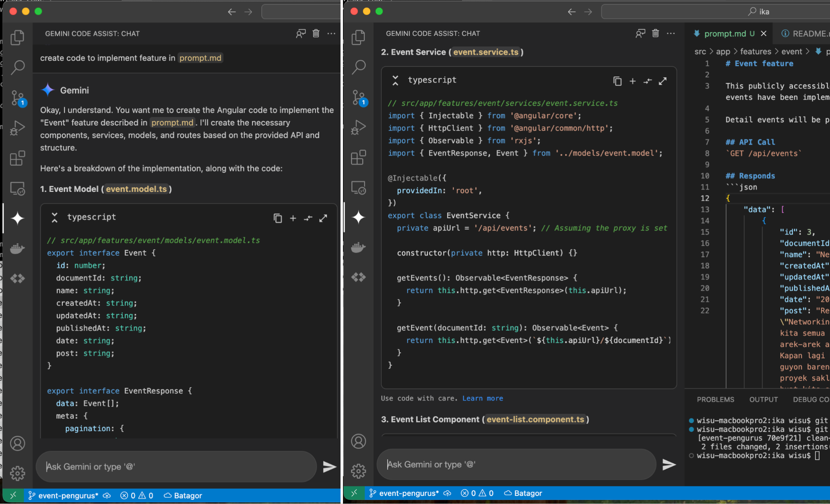Open Explorer in the right window activity bar

click(358, 37)
